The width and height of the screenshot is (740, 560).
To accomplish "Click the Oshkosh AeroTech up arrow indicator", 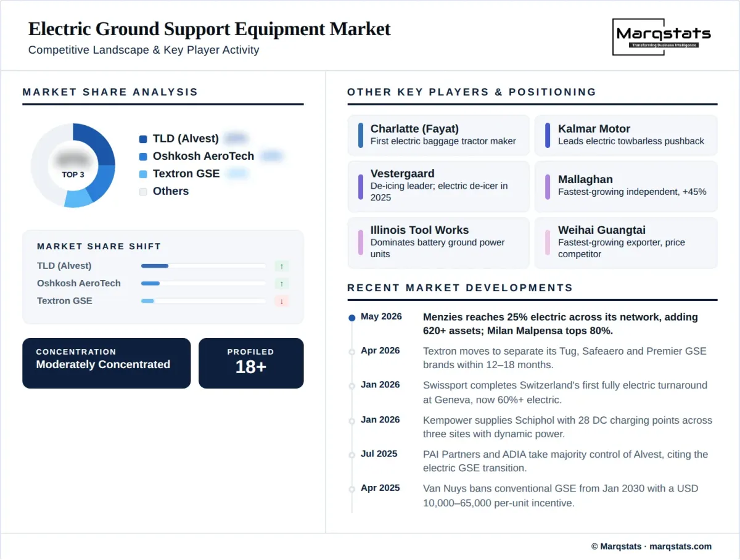I will tap(282, 284).
